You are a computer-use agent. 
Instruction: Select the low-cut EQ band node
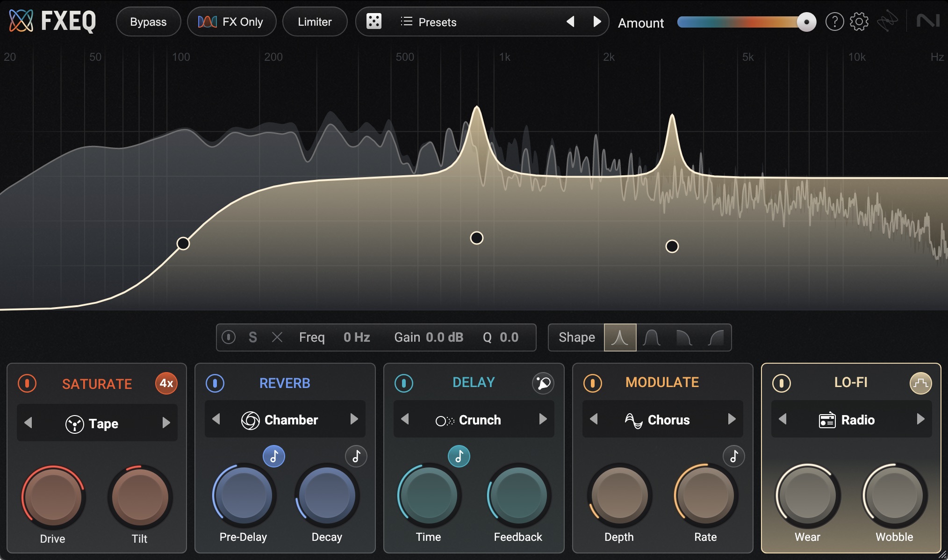[183, 244]
